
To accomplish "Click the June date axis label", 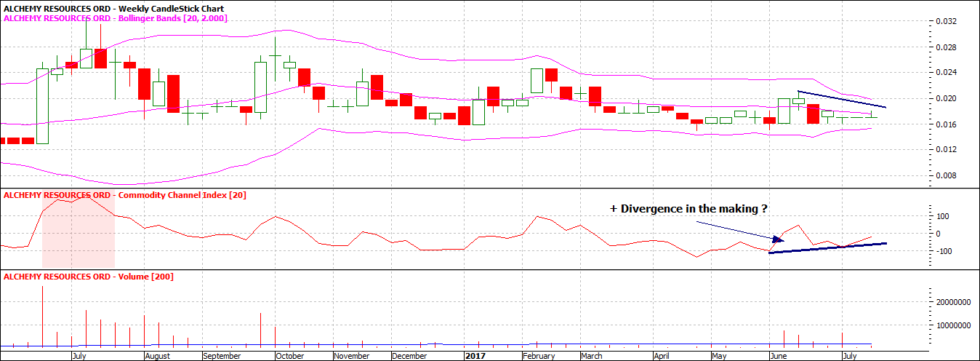I will [x=778, y=357].
